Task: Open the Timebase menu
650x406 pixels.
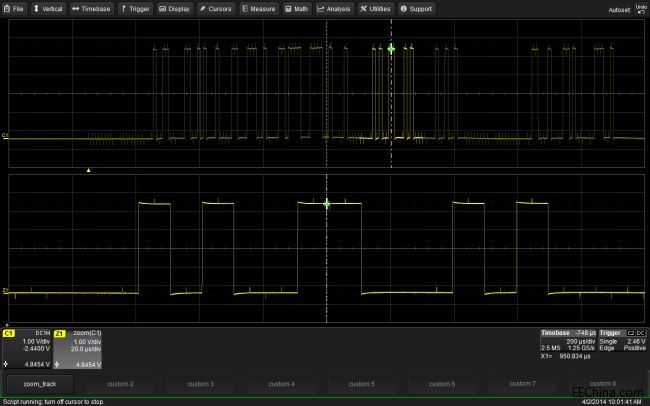Action: pos(91,9)
